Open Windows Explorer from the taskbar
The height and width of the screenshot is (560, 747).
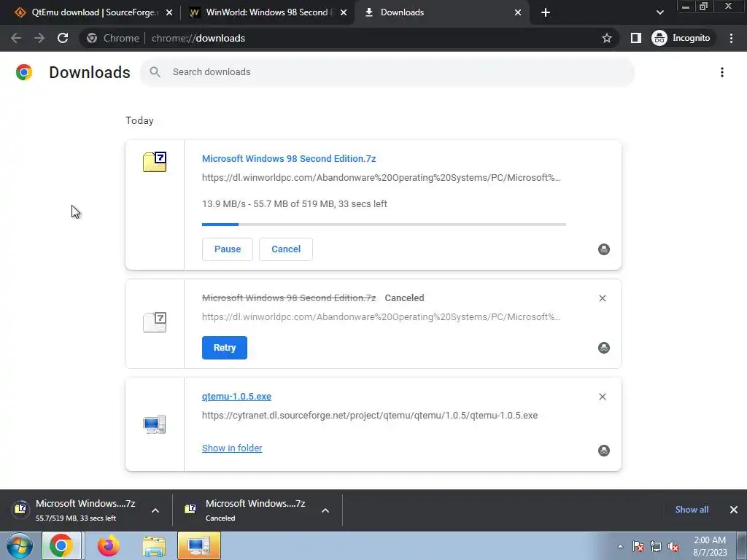(x=155, y=545)
